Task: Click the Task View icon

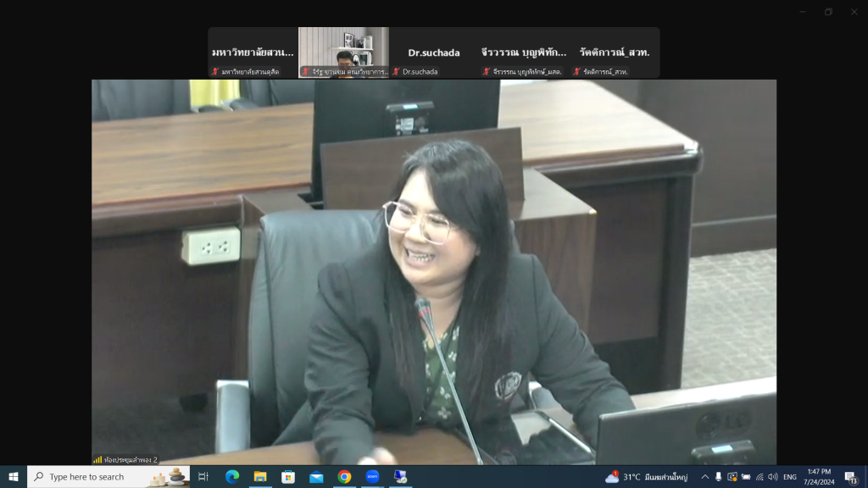Action: pos(203,477)
